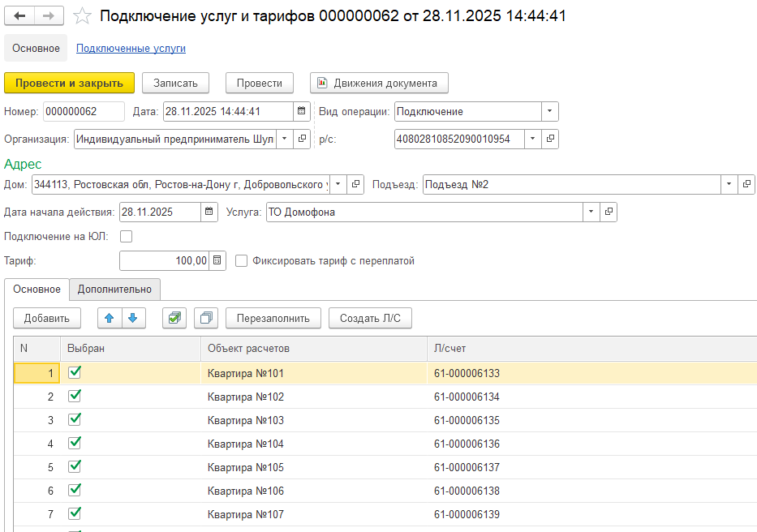Image resolution: width=757 pixels, height=532 pixels.
Task: Click the Добавить button
Action: click(47, 318)
